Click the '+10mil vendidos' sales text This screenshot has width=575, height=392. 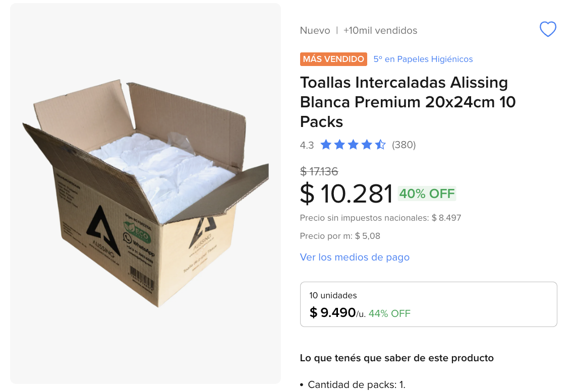380,30
